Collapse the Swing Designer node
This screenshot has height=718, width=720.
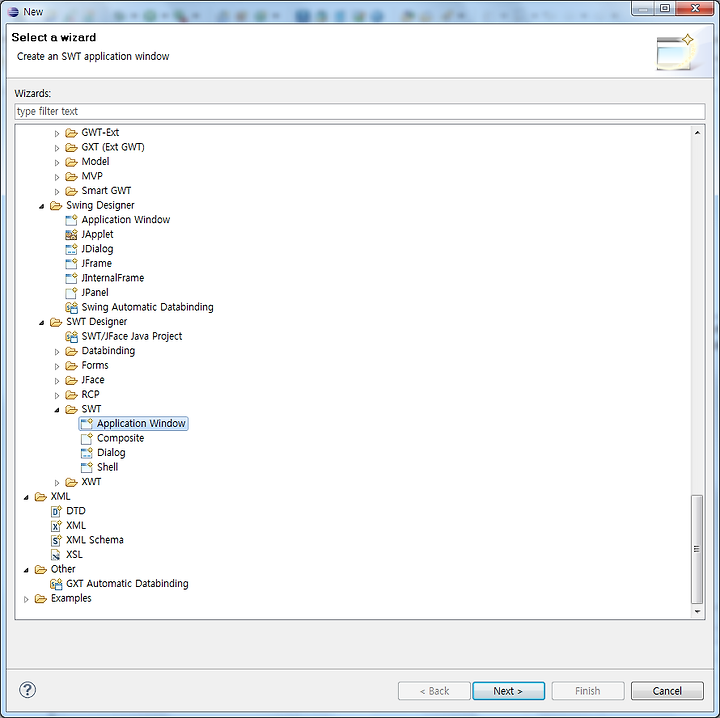point(41,207)
